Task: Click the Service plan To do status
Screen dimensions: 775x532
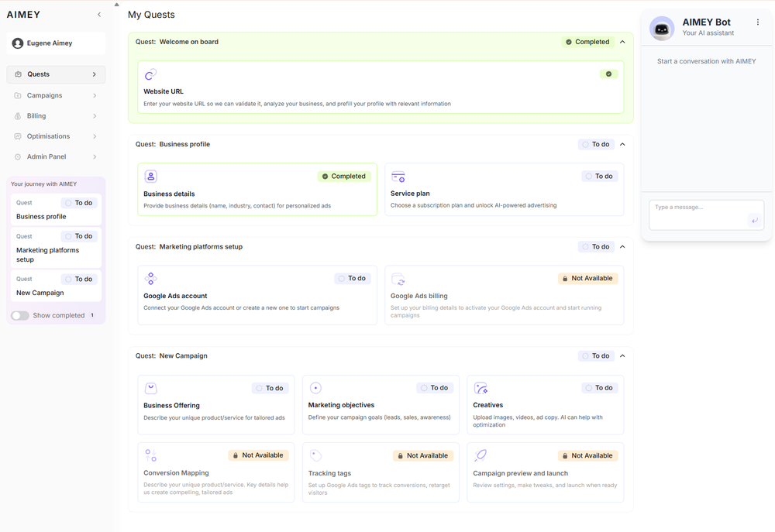Action: 599,177
